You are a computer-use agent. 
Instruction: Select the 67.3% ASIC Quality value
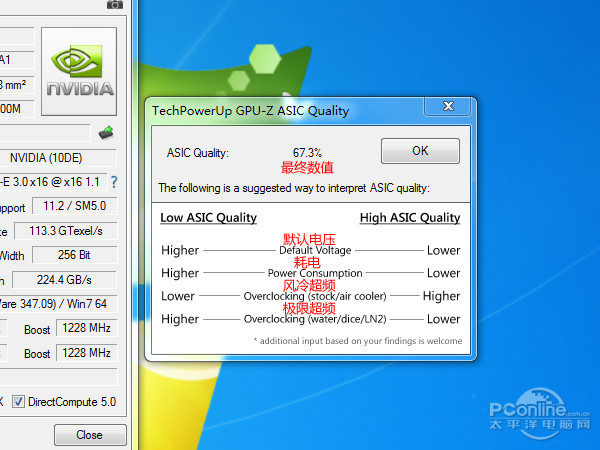[307, 153]
